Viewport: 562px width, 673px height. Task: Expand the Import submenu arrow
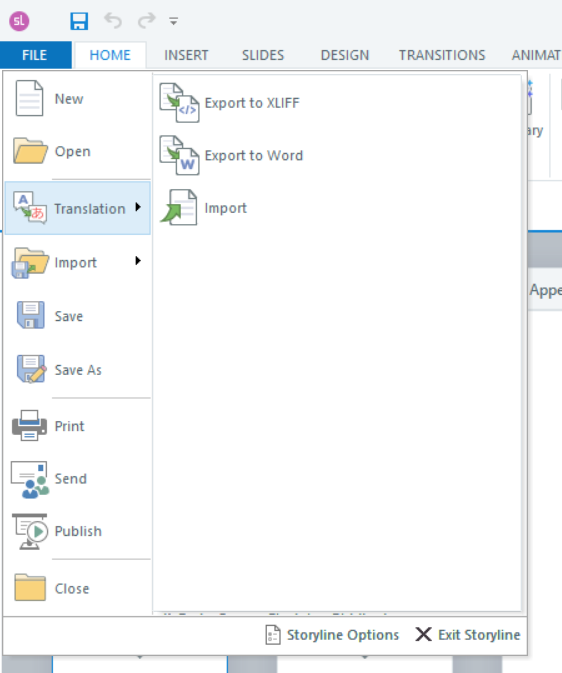coord(138,261)
